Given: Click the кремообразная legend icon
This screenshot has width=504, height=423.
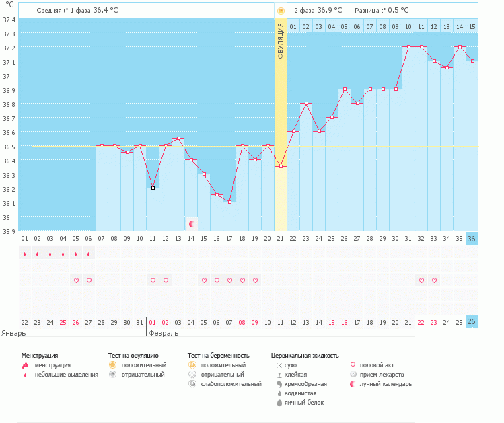Looking at the screenshot, I should click(279, 384).
